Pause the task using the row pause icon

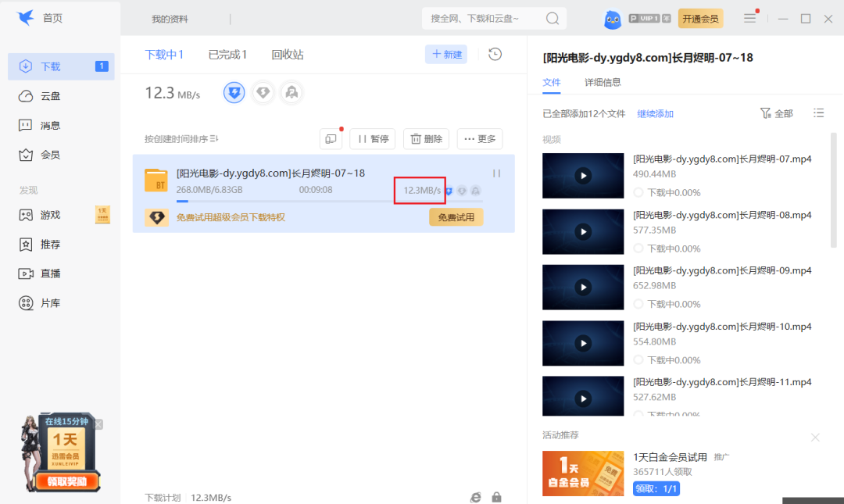point(496,173)
